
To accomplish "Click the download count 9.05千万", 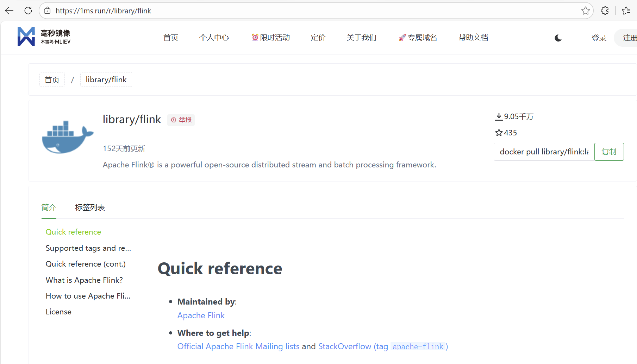I will (x=514, y=116).
